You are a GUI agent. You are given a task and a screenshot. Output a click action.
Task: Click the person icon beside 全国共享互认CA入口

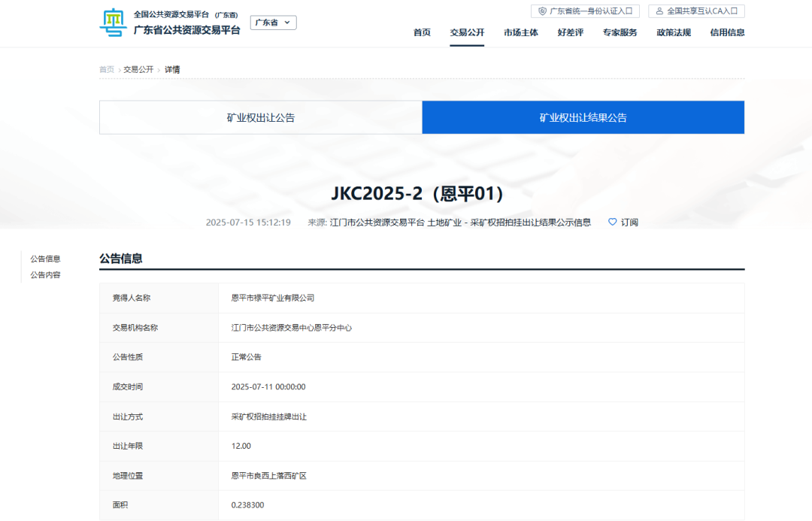pyautogui.click(x=659, y=11)
